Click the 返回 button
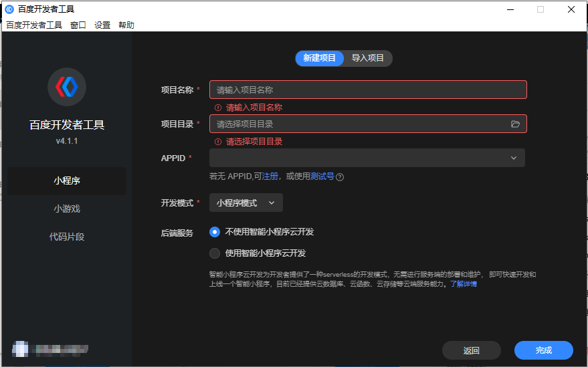 pyautogui.click(x=472, y=350)
